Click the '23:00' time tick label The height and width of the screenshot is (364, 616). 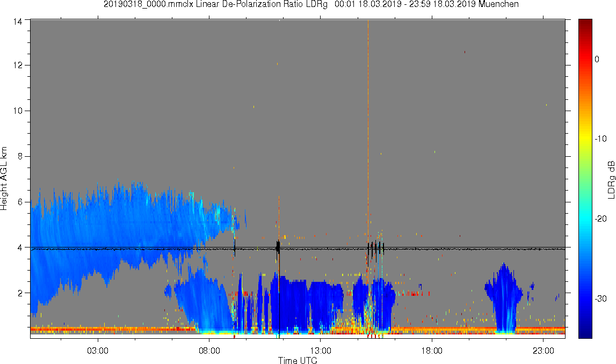(543, 351)
